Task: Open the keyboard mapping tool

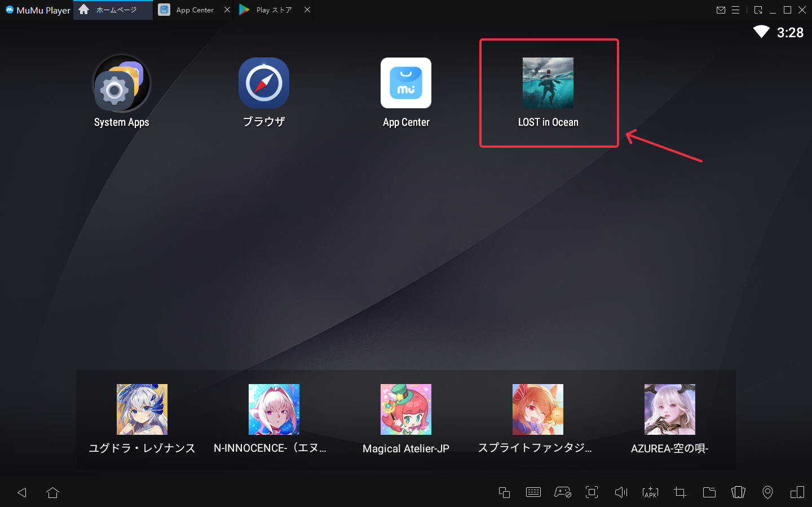Action: (x=533, y=492)
